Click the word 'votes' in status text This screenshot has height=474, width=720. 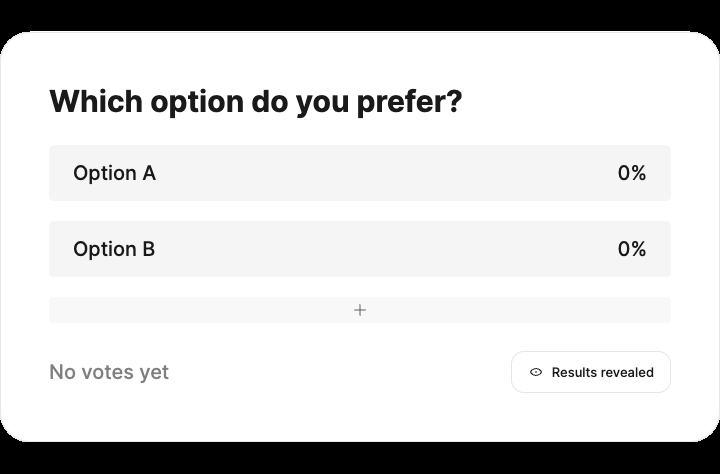tap(109, 372)
